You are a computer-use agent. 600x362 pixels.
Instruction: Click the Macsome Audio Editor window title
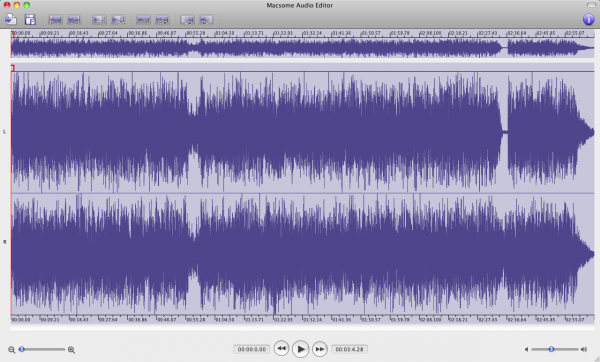[300, 5]
